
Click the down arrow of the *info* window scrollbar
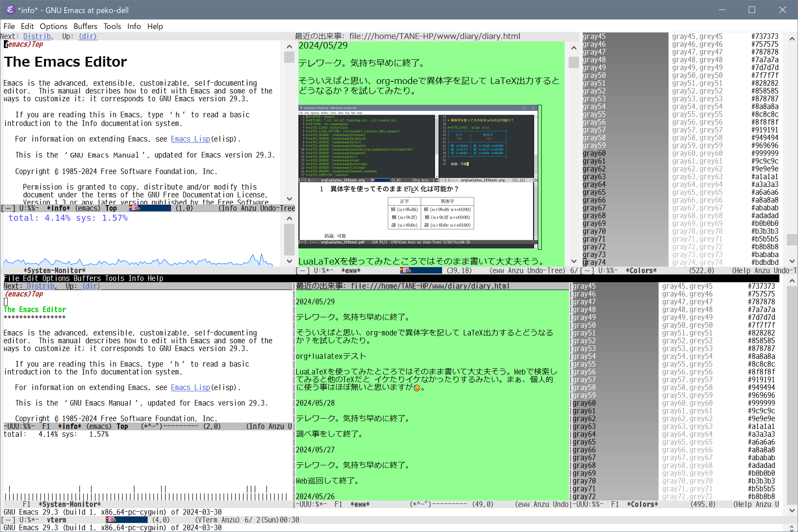click(289, 199)
